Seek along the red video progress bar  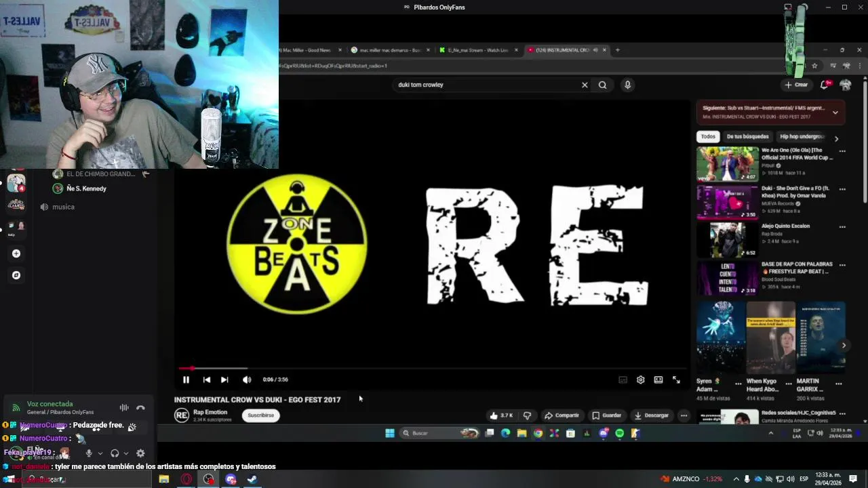click(x=432, y=369)
